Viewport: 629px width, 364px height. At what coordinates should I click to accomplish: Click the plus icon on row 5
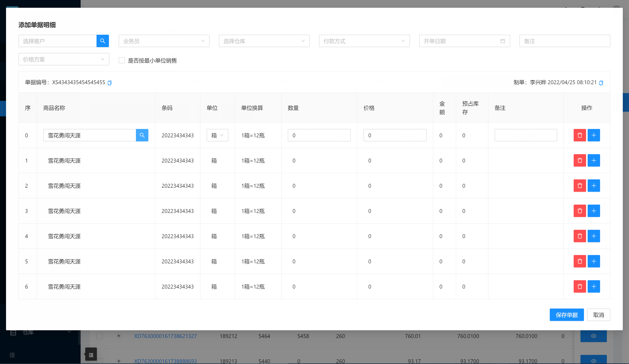(593, 261)
